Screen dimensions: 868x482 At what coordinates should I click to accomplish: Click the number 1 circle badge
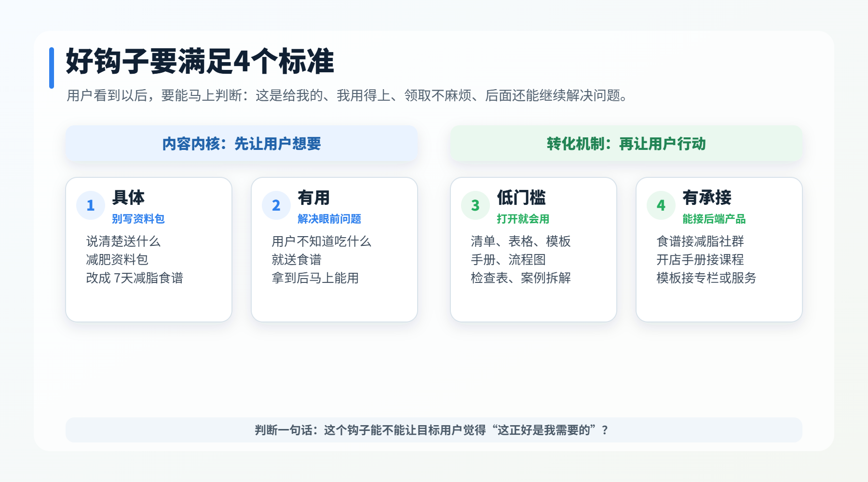[91, 205]
